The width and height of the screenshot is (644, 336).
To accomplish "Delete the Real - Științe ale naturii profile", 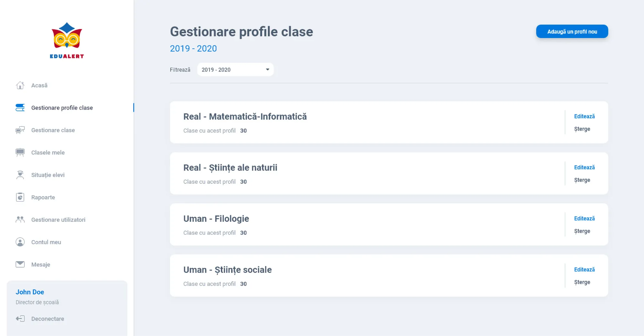I will (x=582, y=180).
